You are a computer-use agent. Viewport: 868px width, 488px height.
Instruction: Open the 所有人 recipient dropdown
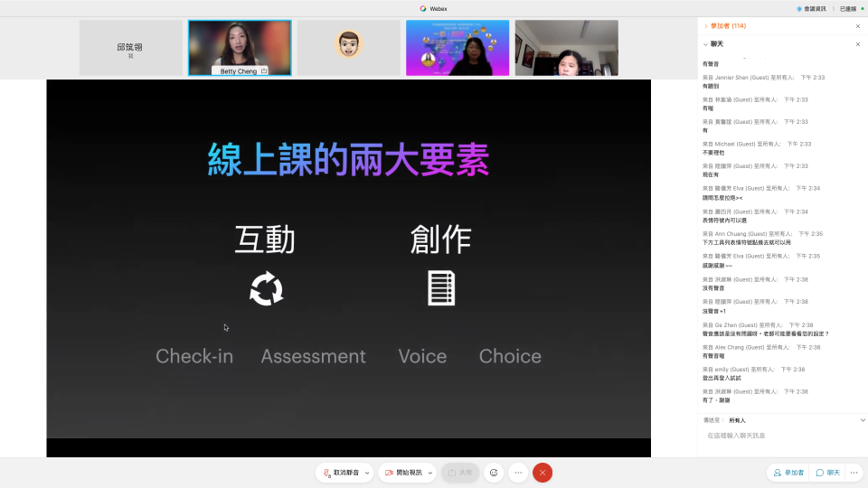pyautogui.click(x=738, y=420)
